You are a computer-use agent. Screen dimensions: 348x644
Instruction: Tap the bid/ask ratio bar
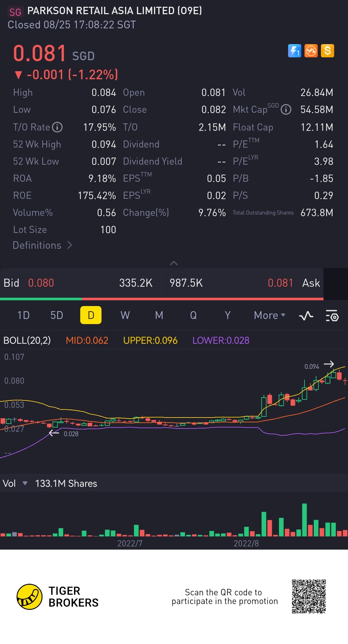pos(162,299)
